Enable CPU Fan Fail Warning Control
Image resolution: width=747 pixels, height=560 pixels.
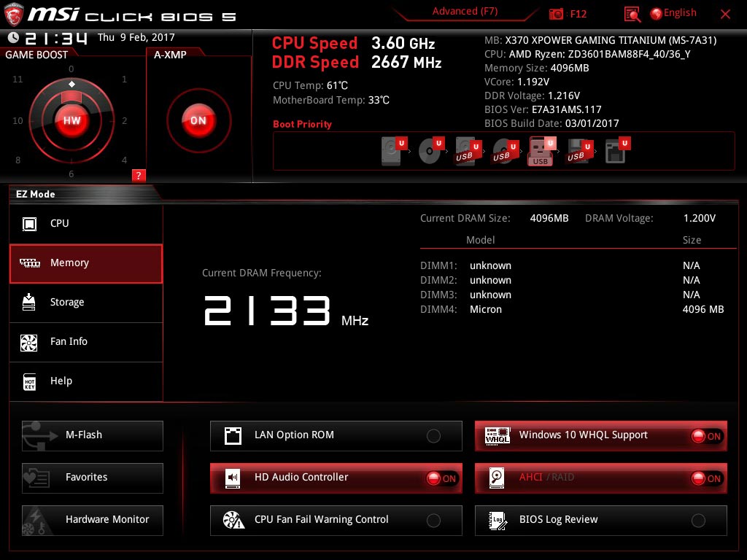(x=433, y=521)
